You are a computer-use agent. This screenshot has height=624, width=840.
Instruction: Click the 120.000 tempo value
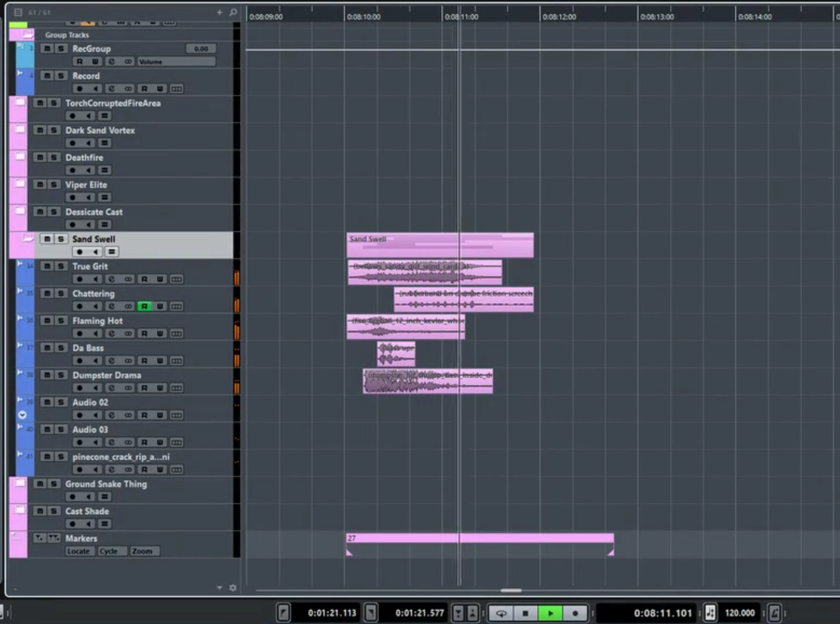click(x=740, y=613)
